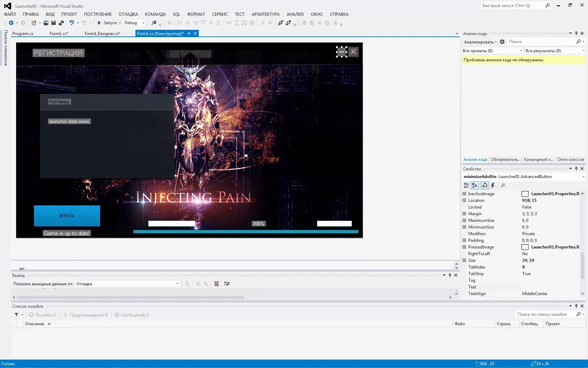
Task: Open the Все результаты (0) dropdown
Action: coord(583,51)
